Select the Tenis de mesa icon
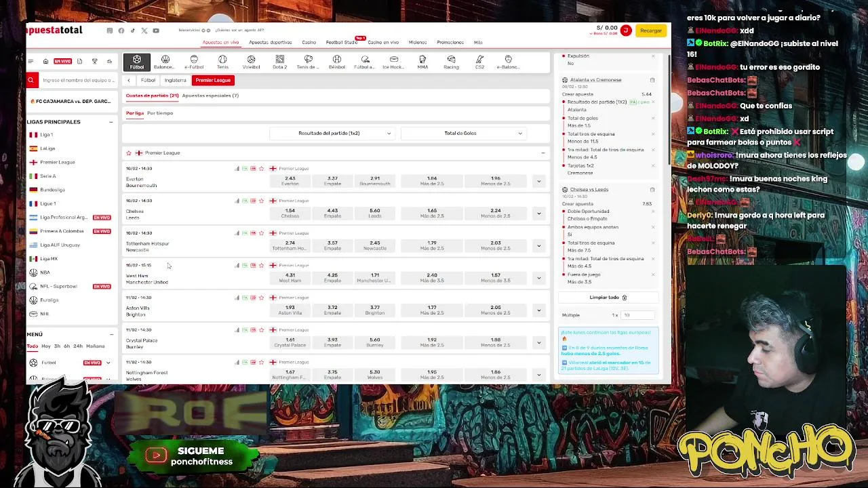Image resolution: width=868 pixels, height=488 pixels. tap(308, 62)
